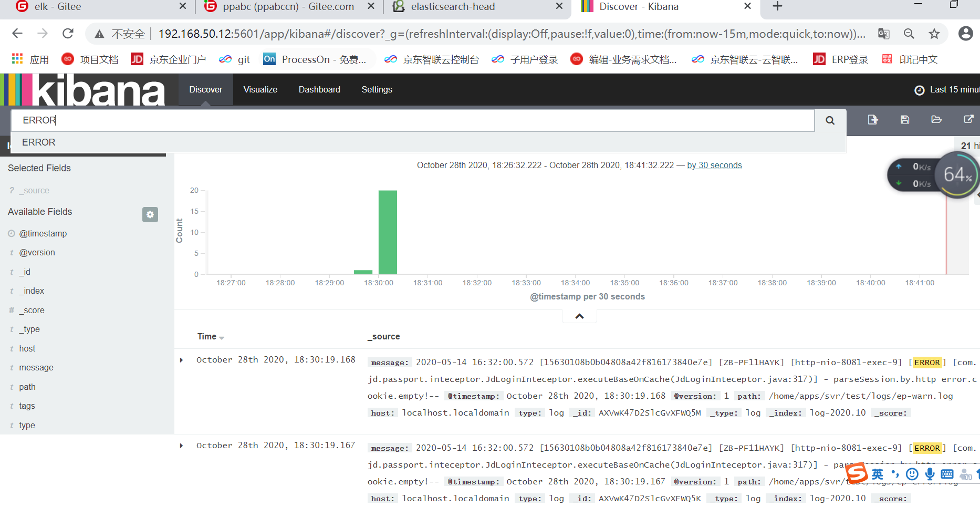The image size is (980, 507).
Task: Switch to the elk - Gitee browser tab
Action: click(x=100, y=7)
